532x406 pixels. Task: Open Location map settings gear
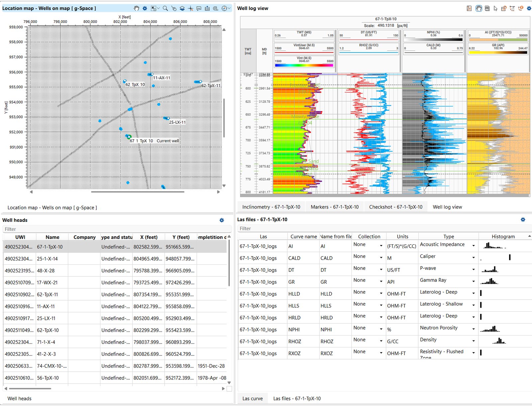click(x=145, y=8)
